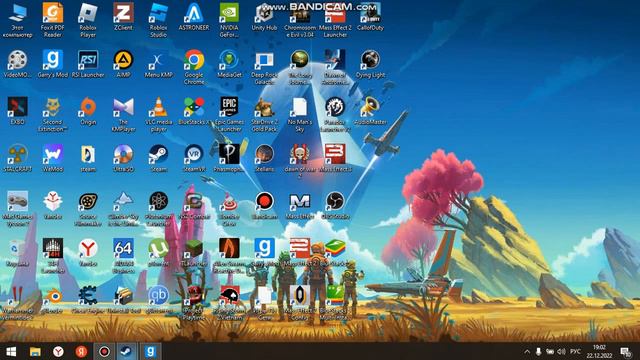Open the Windows notification center

(x=626, y=351)
